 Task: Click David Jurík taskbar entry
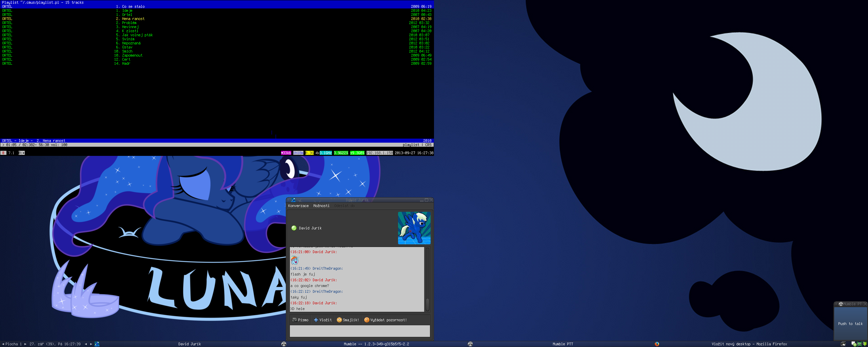pos(190,344)
